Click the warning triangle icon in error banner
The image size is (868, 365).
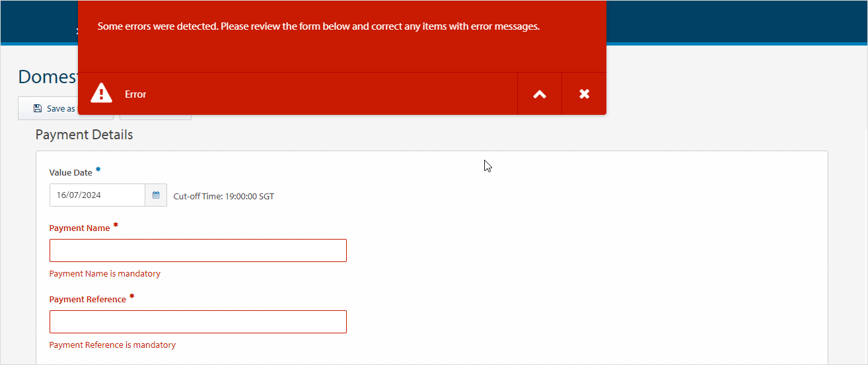click(101, 93)
